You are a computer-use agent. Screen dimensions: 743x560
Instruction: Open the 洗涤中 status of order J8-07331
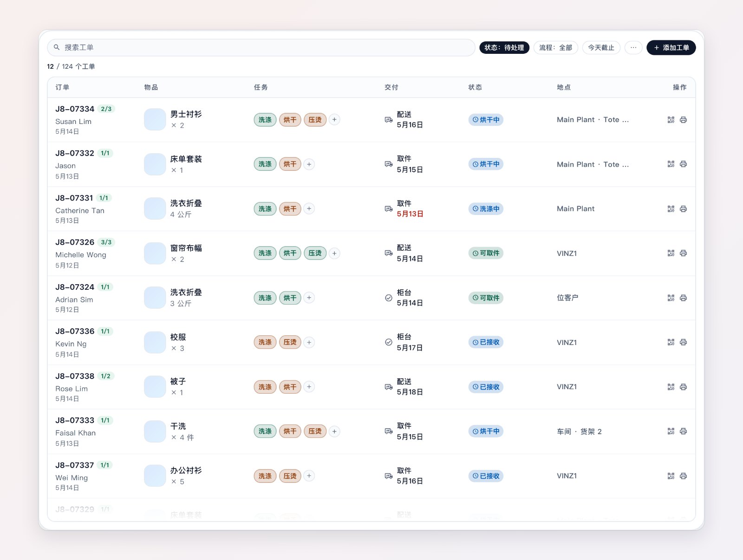click(486, 209)
